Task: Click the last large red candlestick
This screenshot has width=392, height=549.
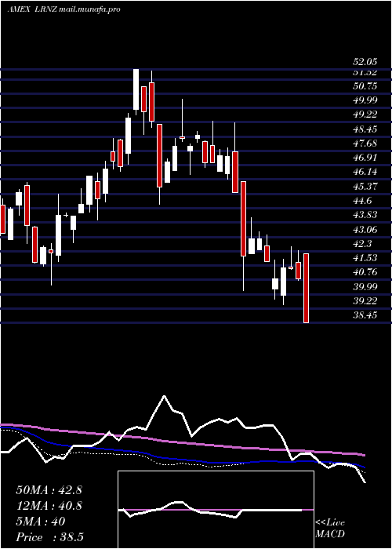Action: coord(306,288)
